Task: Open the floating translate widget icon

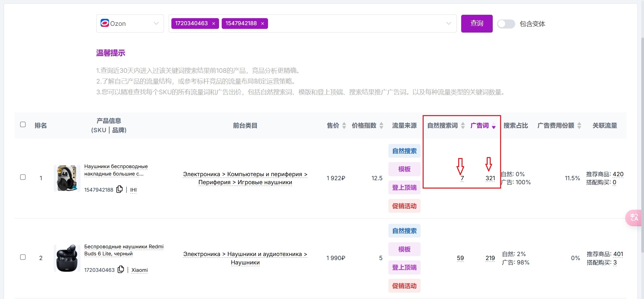Action: [634, 218]
